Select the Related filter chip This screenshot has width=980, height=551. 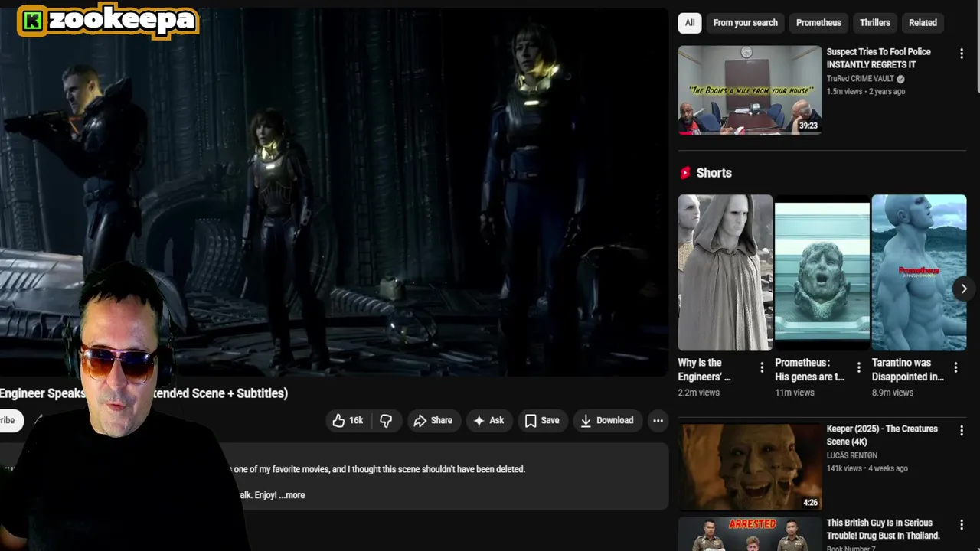pyautogui.click(x=923, y=23)
